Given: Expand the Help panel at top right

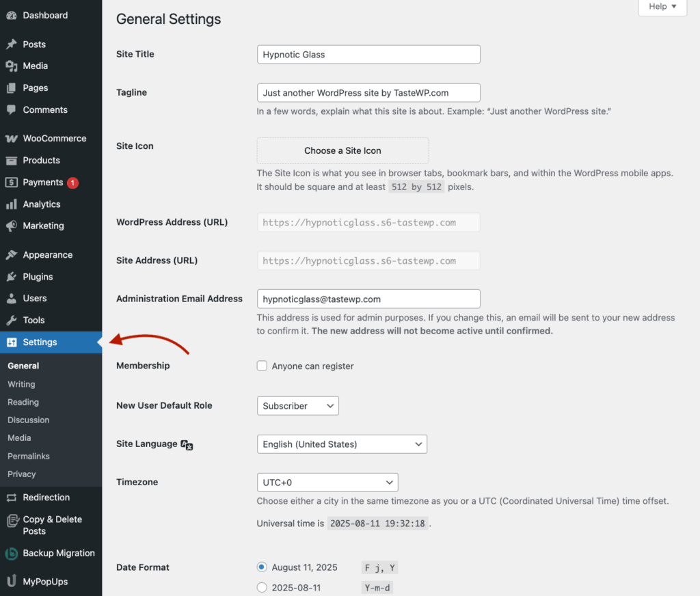Looking at the screenshot, I should tap(662, 6).
